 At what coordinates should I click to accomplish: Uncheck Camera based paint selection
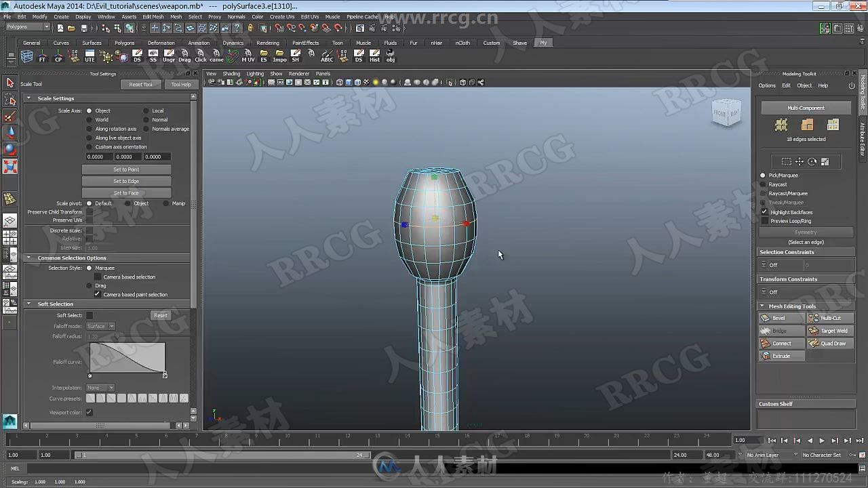[x=97, y=294]
